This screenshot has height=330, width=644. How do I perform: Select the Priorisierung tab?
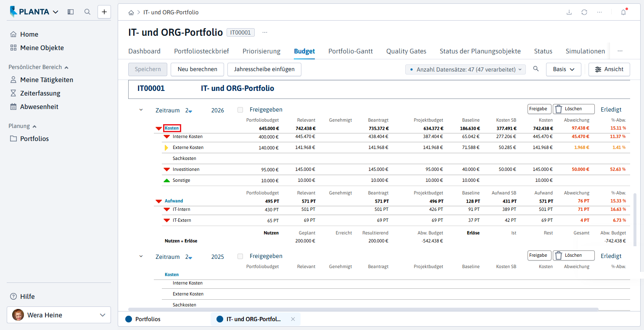point(261,51)
